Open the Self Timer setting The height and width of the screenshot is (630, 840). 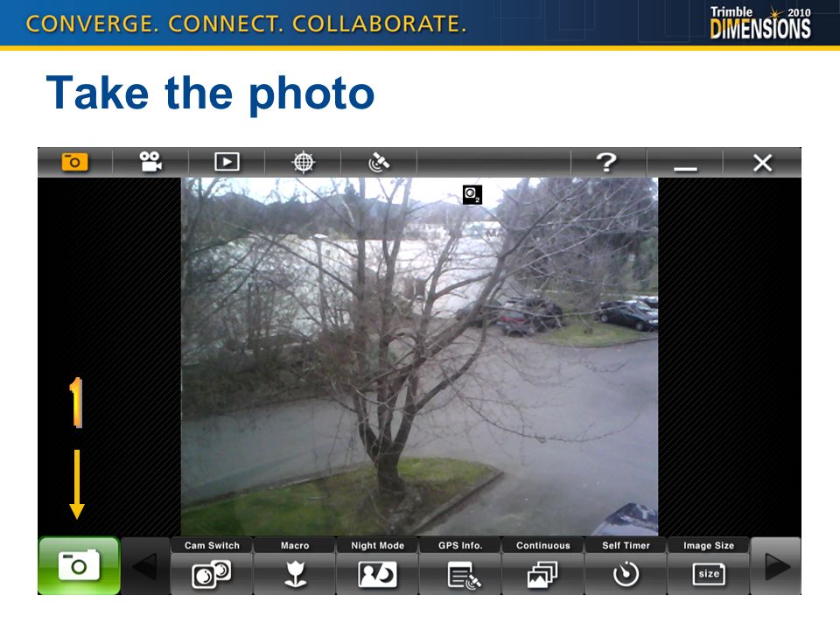coord(626,566)
